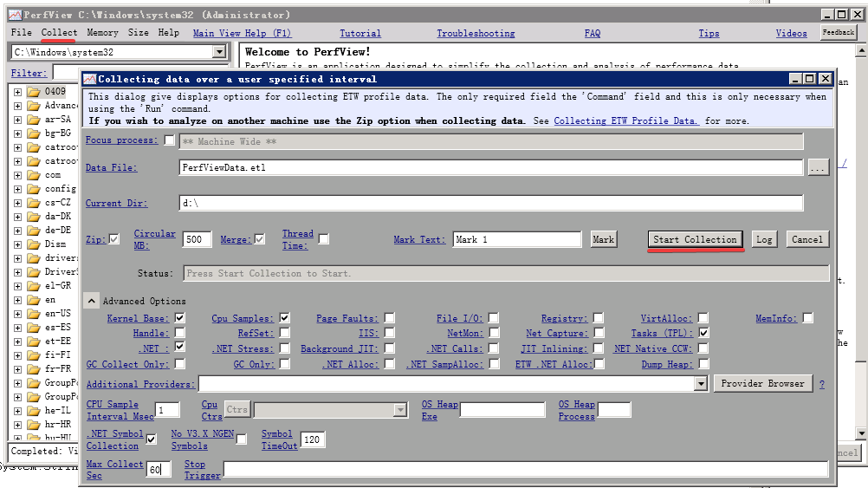The image size is (868, 488).
Task: Click the 0409 folder icon
Action: coord(34,91)
